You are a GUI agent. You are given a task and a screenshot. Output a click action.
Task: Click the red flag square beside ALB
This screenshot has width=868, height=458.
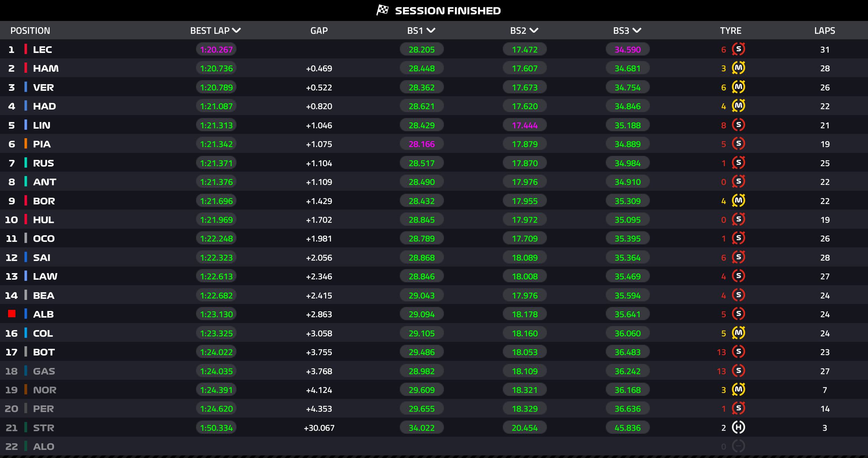(12, 314)
